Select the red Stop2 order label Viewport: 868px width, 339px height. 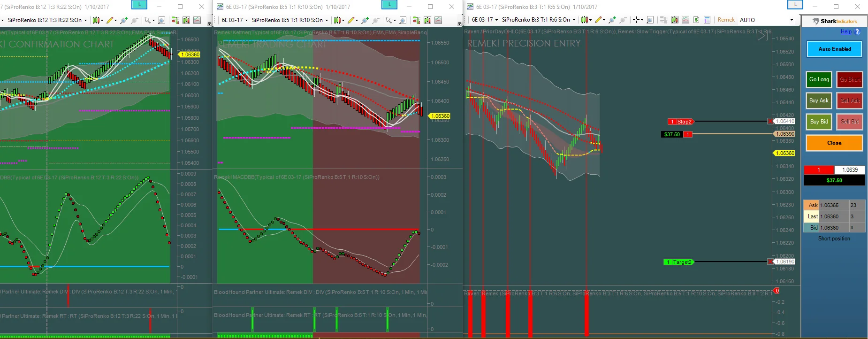(x=680, y=122)
